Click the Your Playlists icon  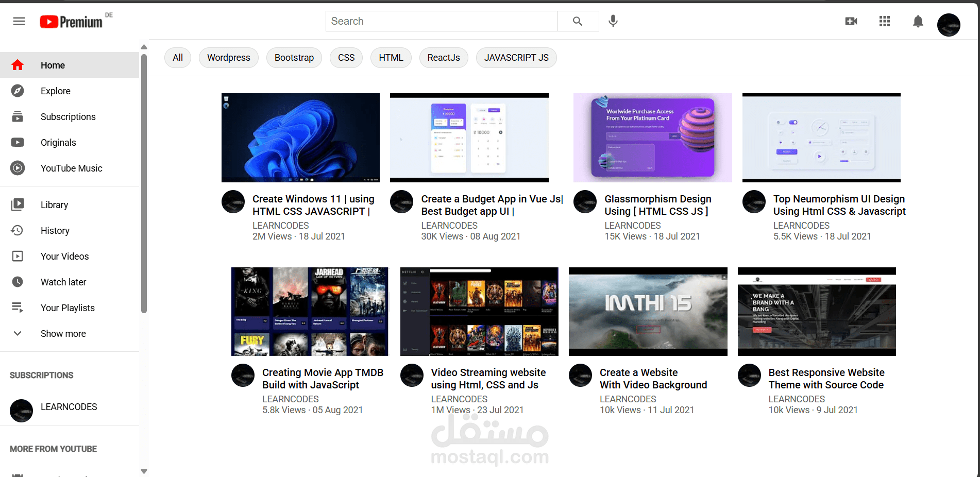click(x=18, y=308)
